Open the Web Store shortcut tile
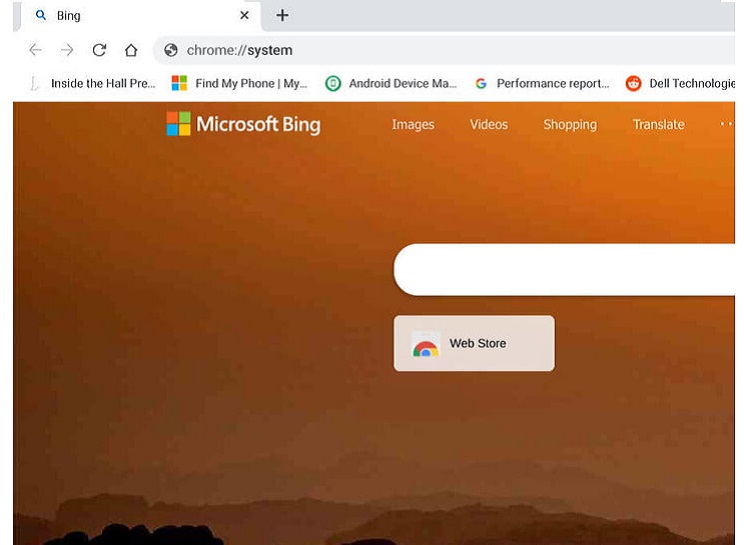Viewport: 750px width, 545px height. tap(474, 343)
